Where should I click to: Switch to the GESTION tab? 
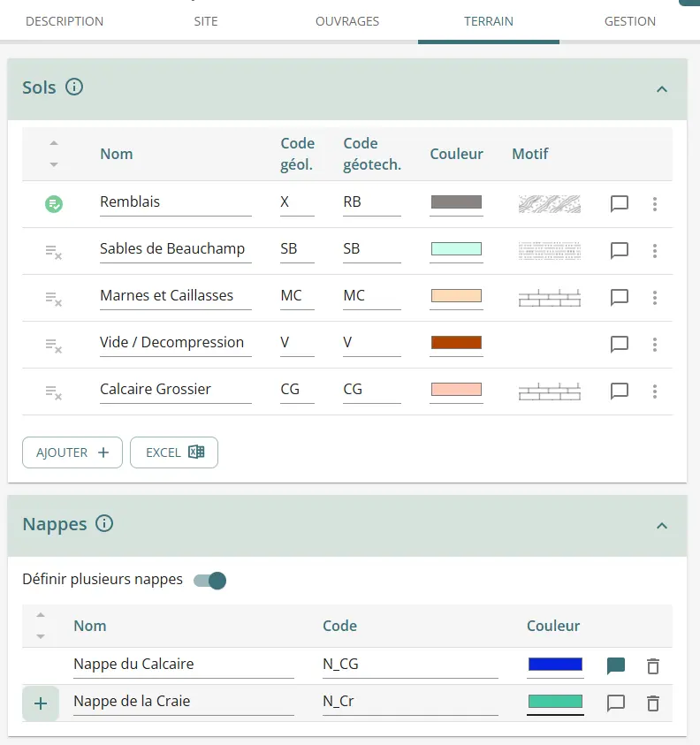pyautogui.click(x=629, y=21)
